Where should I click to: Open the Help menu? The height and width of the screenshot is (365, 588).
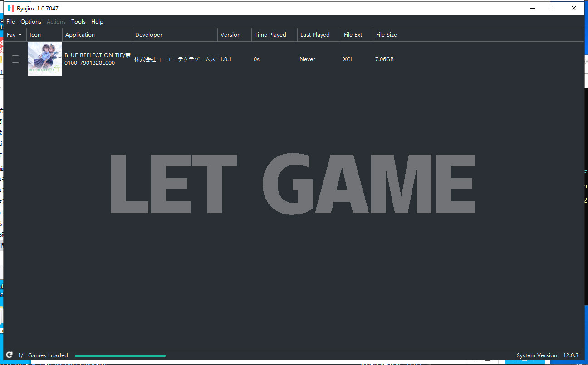pyautogui.click(x=97, y=21)
